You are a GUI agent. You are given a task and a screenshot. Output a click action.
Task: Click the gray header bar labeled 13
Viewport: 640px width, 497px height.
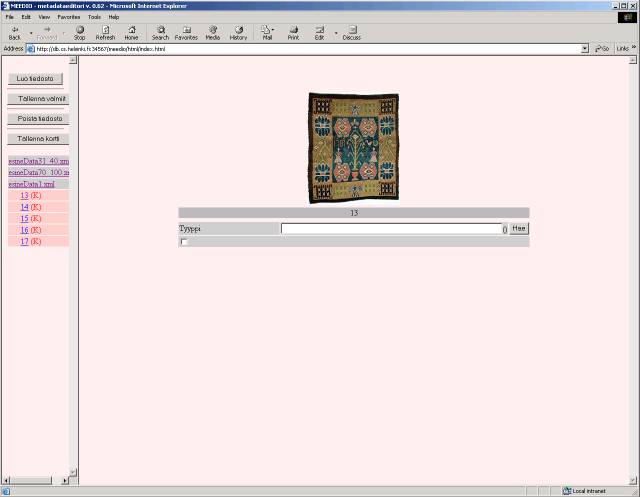(x=354, y=213)
